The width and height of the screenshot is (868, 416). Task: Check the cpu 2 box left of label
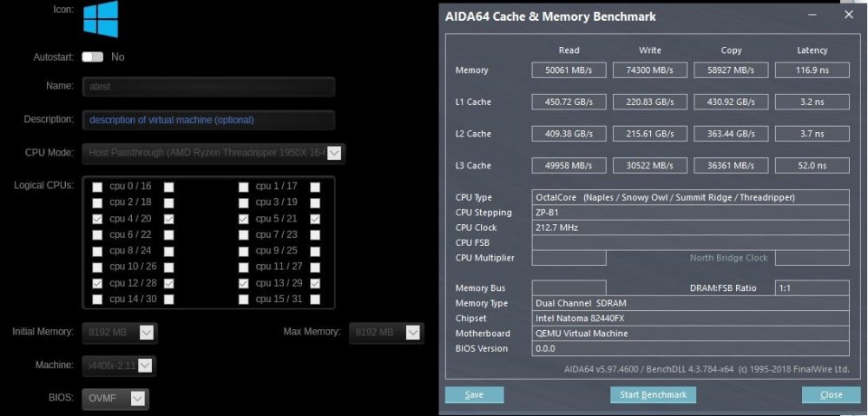pos(97,202)
